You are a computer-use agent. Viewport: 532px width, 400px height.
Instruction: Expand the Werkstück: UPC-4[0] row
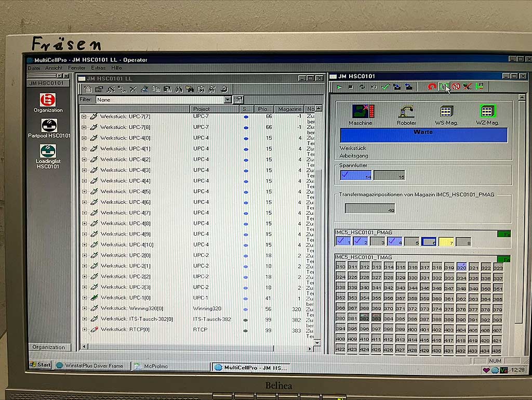click(84, 138)
